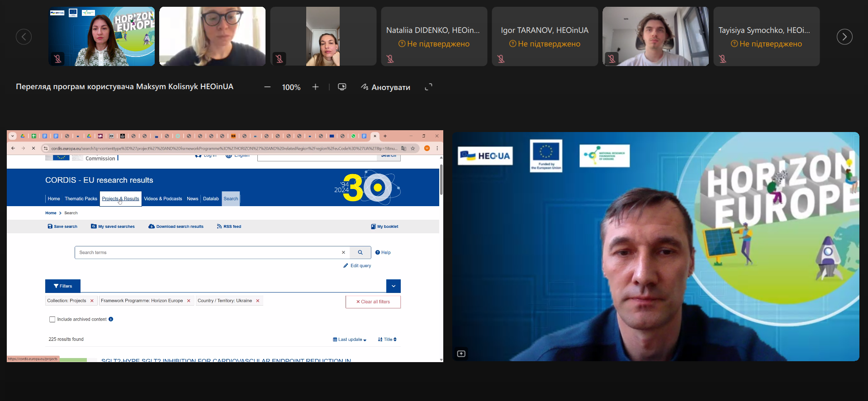
Task: Switch to the green Sheets browser tab
Action: tap(33, 136)
